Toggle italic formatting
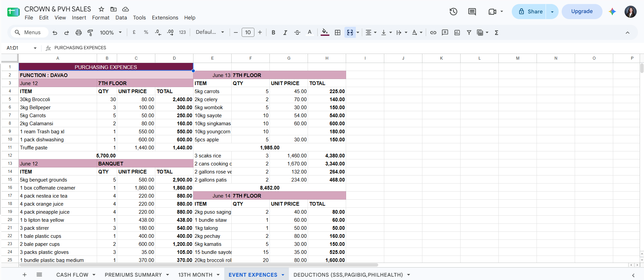This screenshot has width=644, height=280. [285, 32]
